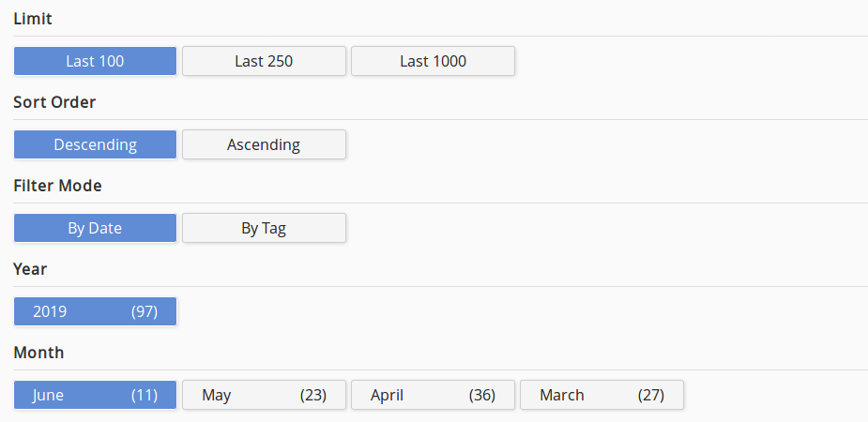Viewport: 868px width, 422px height.
Task: Click the (97) count beside 2019
Action: pos(144,311)
